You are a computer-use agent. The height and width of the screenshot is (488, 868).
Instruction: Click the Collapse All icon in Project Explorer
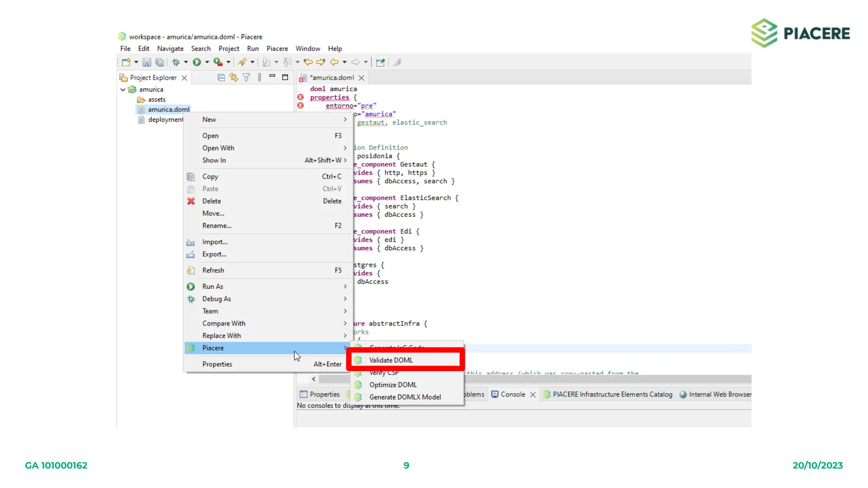click(221, 78)
